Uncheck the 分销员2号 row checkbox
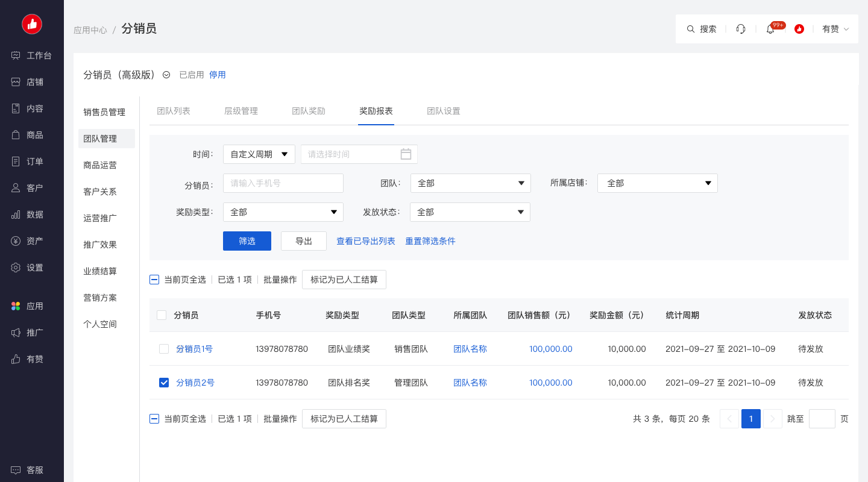The height and width of the screenshot is (482, 868). click(164, 383)
